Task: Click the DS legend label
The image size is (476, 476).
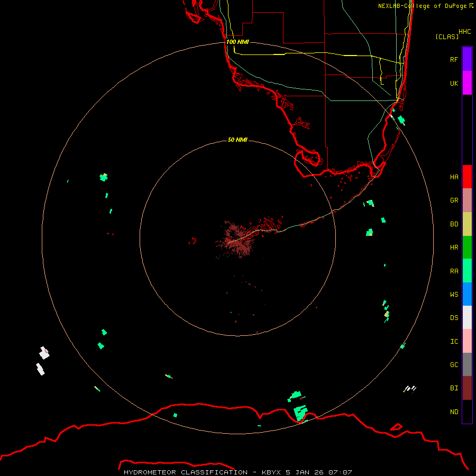Action: coord(454,317)
